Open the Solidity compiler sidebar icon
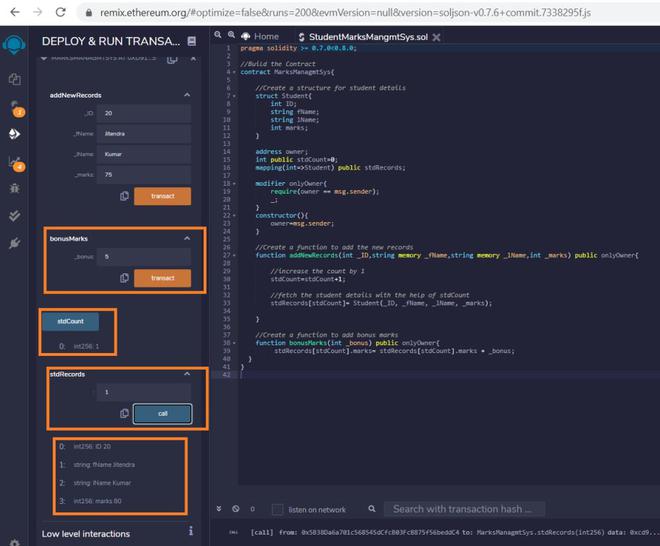The width and height of the screenshot is (660, 546). (14, 106)
